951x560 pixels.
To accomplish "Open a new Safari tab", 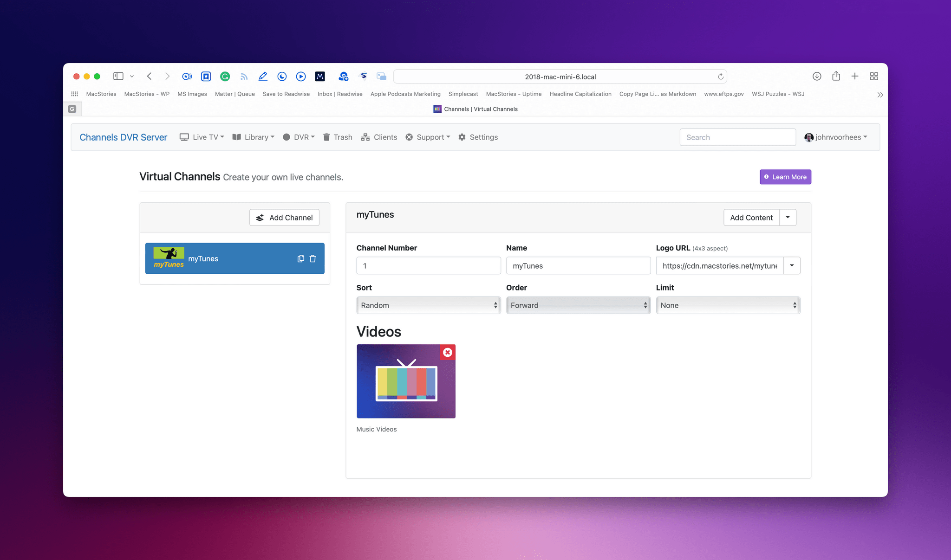I will point(855,76).
